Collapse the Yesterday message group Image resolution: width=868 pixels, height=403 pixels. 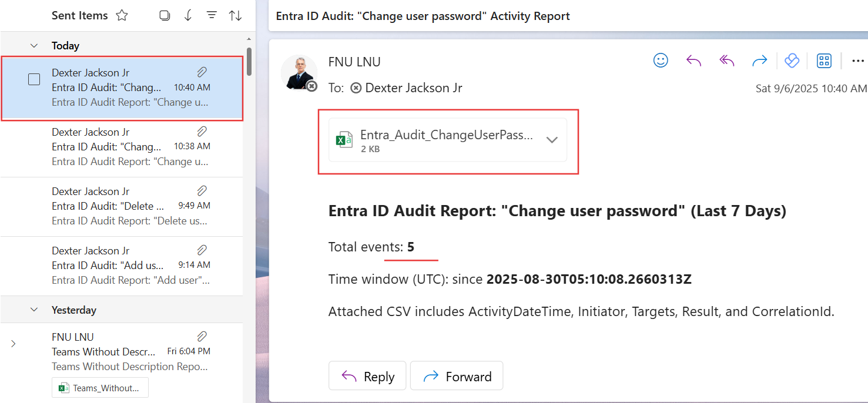point(34,310)
